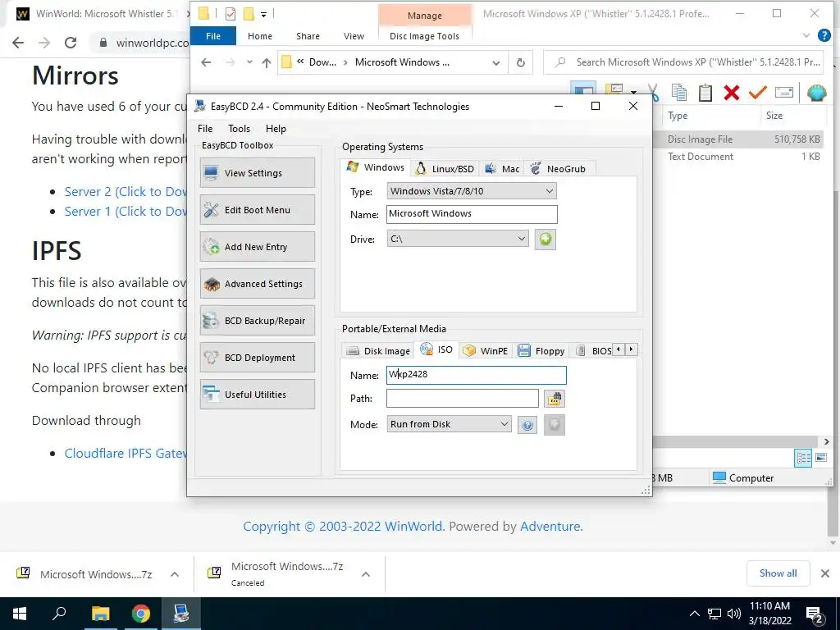Switch Explorer to details view icon
This screenshot has width=840, height=630.
click(803, 458)
